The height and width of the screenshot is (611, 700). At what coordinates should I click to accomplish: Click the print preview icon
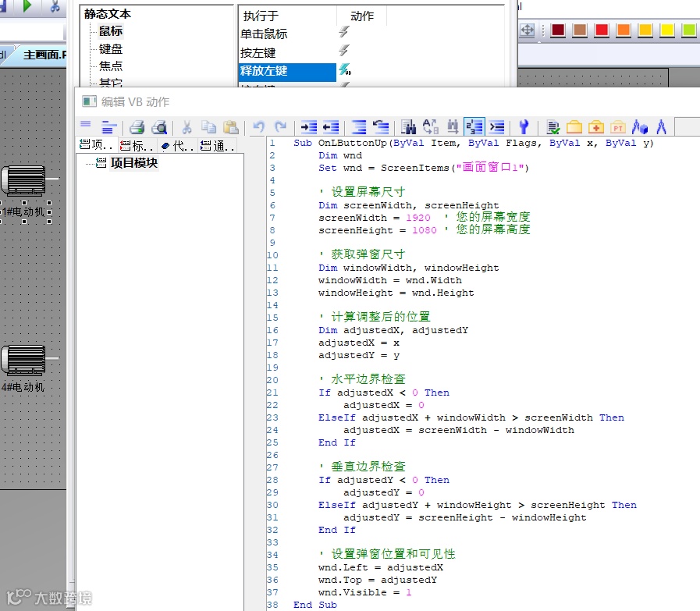click(x=159, y=127)
